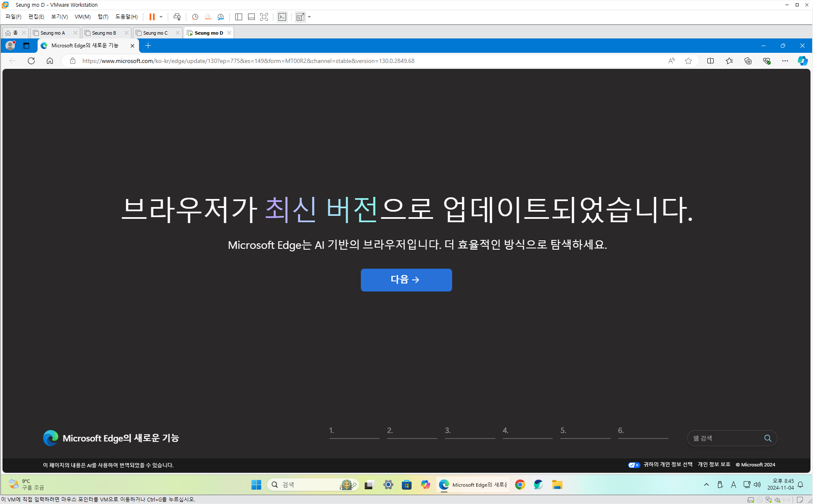
Task: Open the 개인 정보 보호 link
Action: click(714, 464)
